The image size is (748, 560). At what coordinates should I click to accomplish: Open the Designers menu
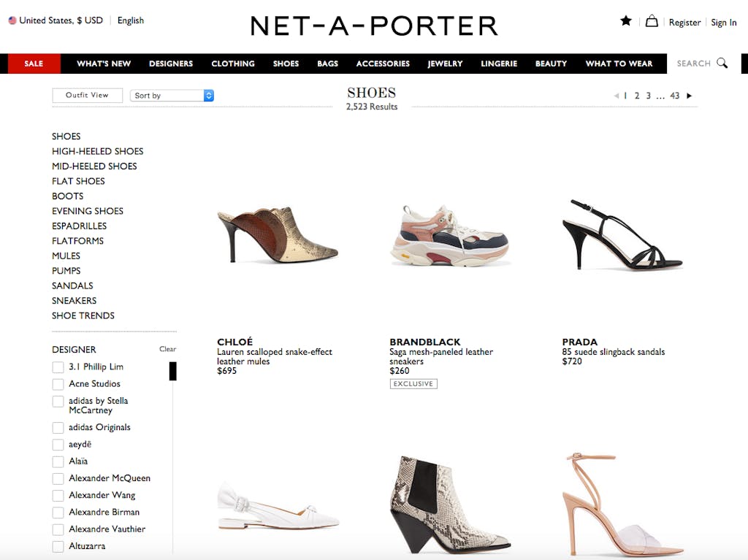point(171,64)
